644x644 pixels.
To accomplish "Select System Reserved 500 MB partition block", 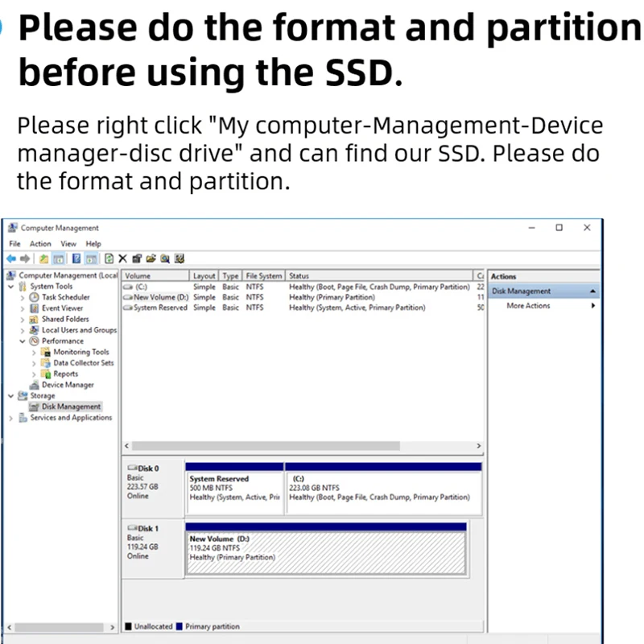I will tap(234, 489).
